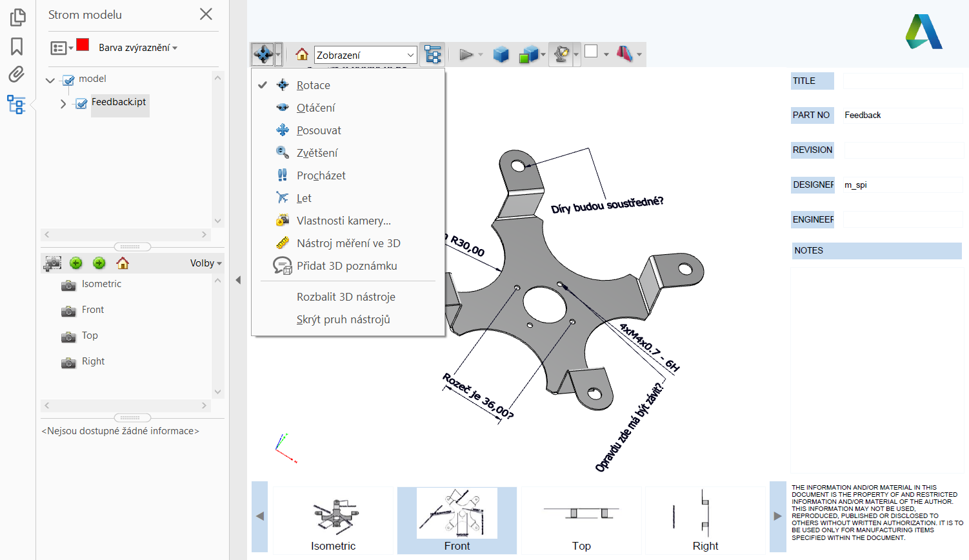Open the model tree options list icon
Image resolution: width=969 pixels, height=560 pixels.
[x=61, y=48]
